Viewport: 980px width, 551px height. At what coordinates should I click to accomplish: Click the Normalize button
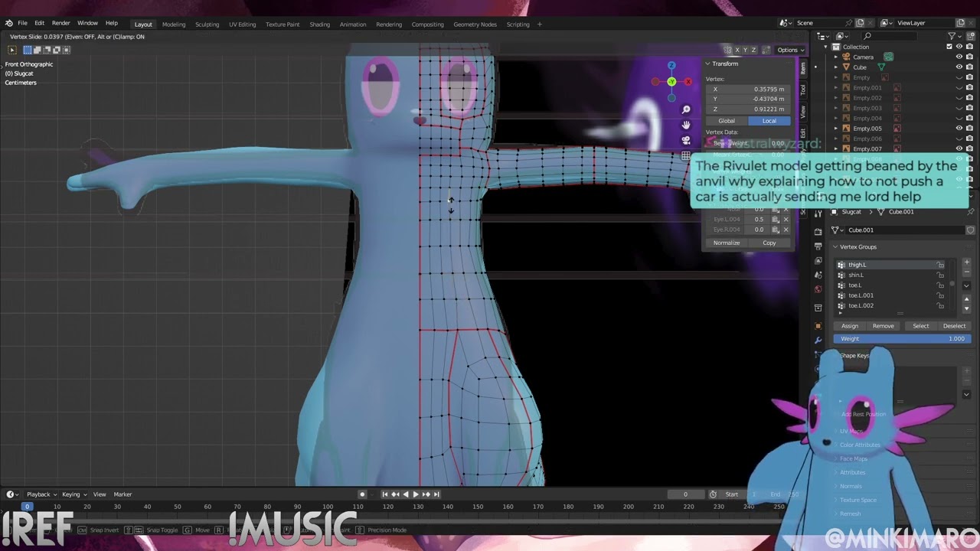(x=727, y=243)
